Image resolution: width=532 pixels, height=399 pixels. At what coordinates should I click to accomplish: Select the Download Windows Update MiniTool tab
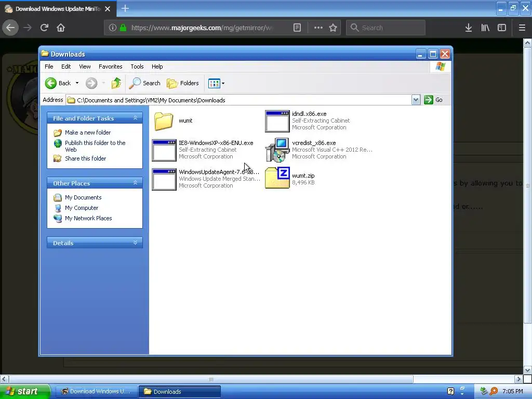point(58,9)
